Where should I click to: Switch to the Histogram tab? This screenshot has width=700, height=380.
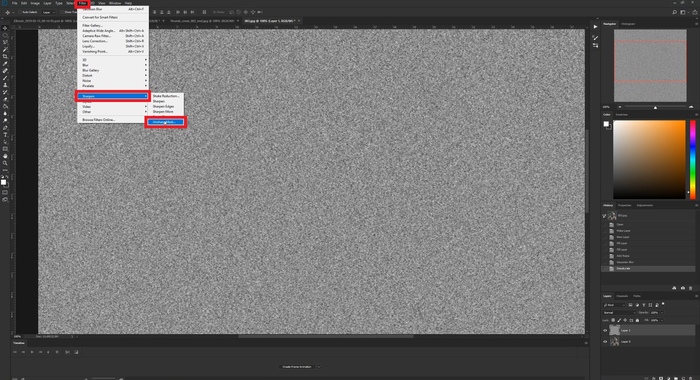point(628,24)
